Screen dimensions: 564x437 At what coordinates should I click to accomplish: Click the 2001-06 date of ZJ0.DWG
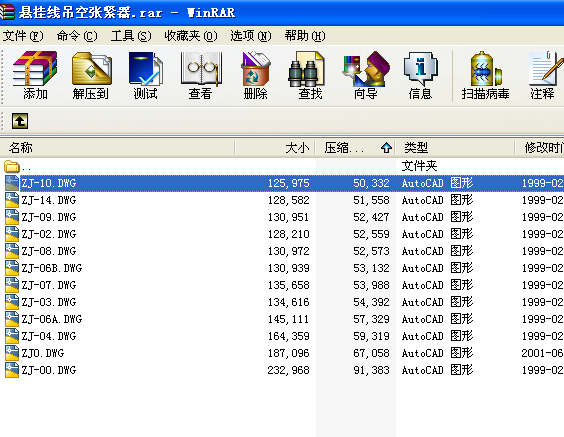(x=542, y=353)
